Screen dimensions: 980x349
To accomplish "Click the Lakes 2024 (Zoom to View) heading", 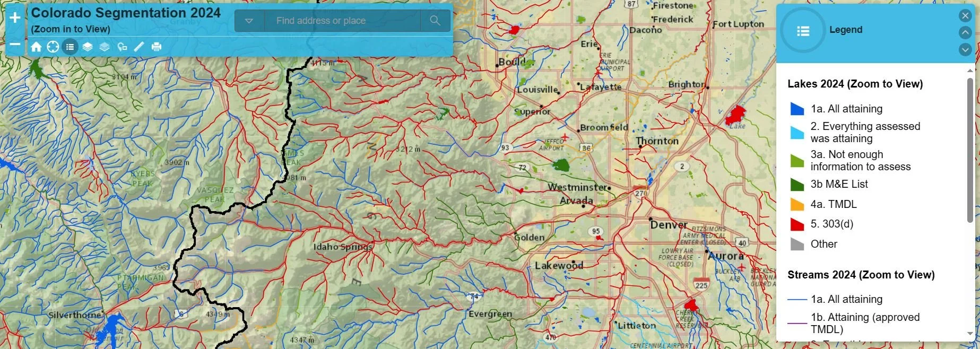I will [x=855, y=84].
